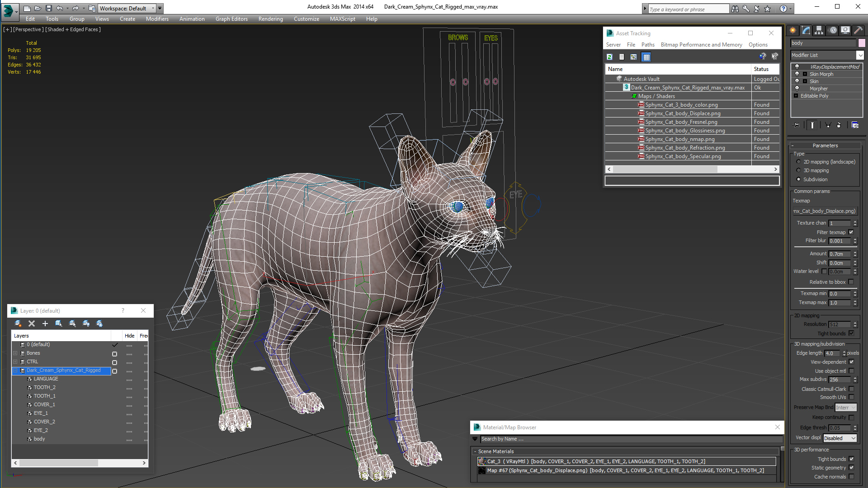The height and width of the screenshot is (488, 868).
Task: Select Subdivision type radio button
Action: (798, 179)
